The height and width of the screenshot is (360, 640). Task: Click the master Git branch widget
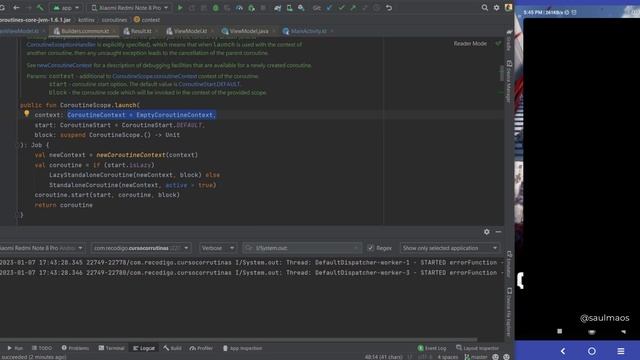(x=476, y=357)
